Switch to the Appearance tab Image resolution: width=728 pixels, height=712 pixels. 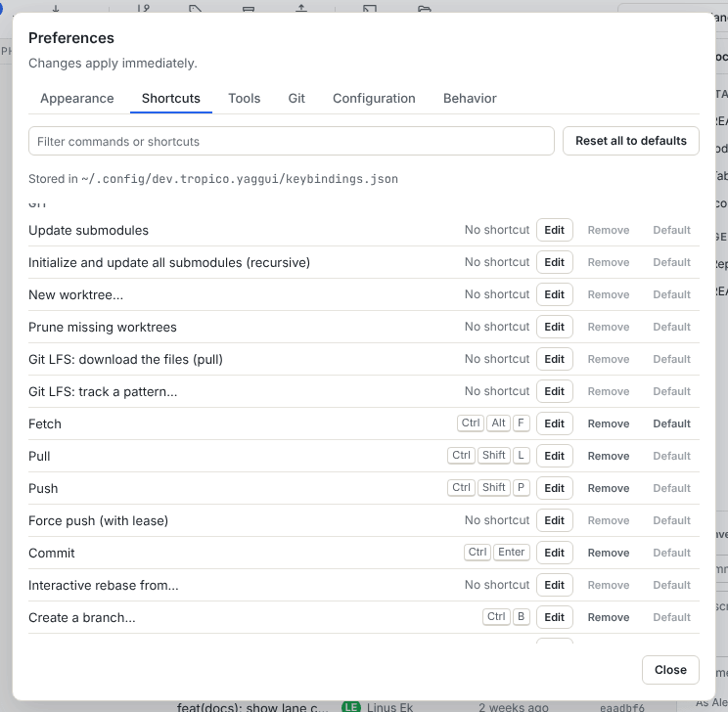(77, 99)
